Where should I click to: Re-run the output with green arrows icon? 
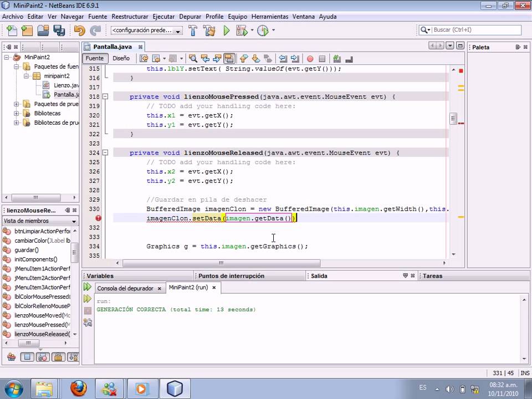88,287
